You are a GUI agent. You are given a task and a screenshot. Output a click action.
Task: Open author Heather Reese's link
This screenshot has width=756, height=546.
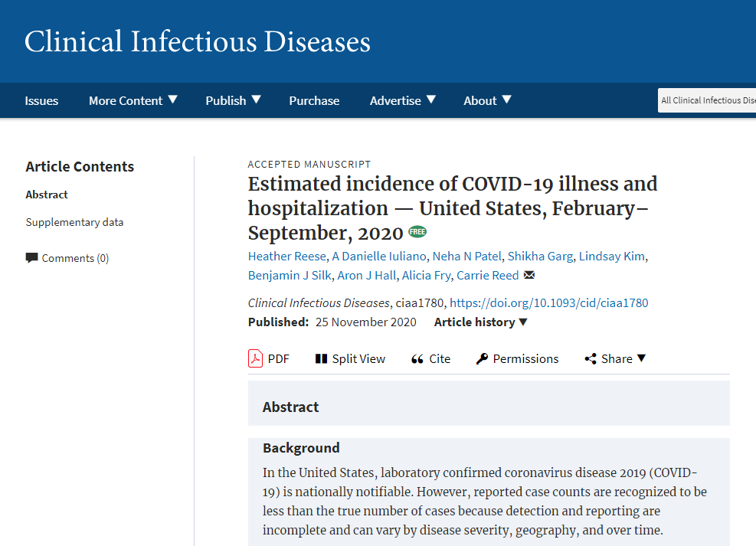(287, 256)
